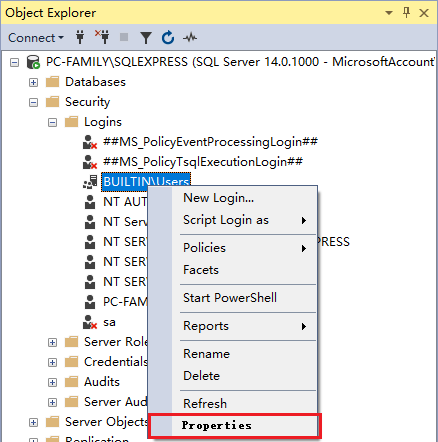Click the Disconnect plug icon with red X
This screenshot has width=438, height=442.
[102, 37]
